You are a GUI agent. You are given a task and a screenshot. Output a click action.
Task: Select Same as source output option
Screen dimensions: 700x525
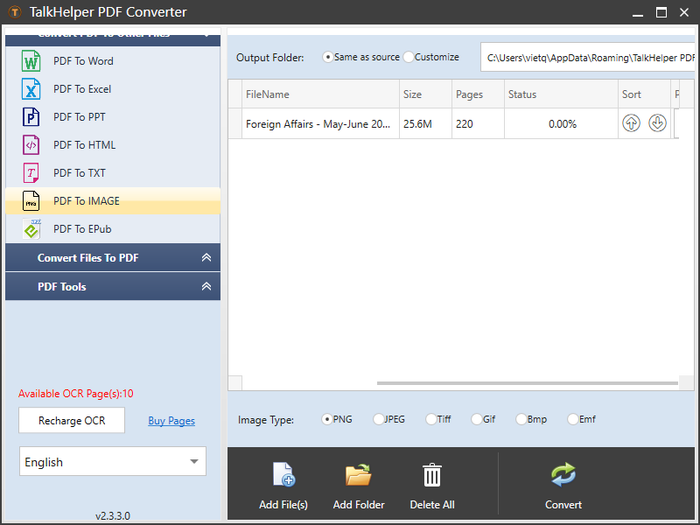(x=361, y=57)
